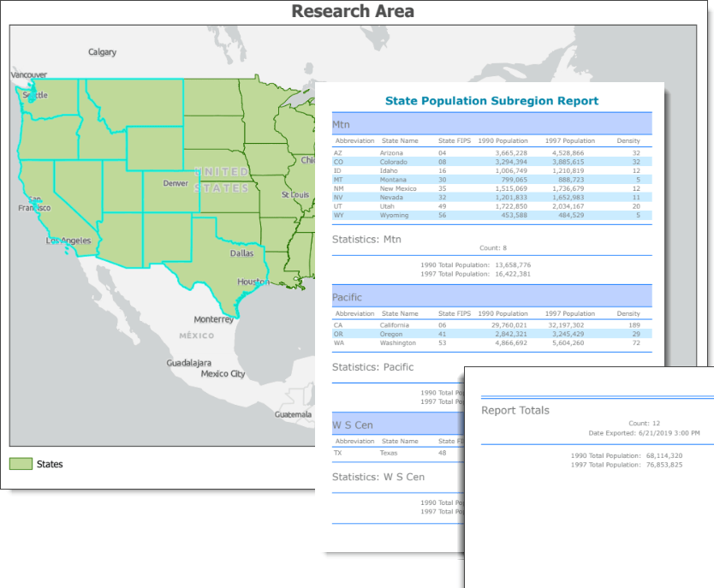Click the 'Washington' state name cell
714x588 pixels.
[x=397, y=342]
